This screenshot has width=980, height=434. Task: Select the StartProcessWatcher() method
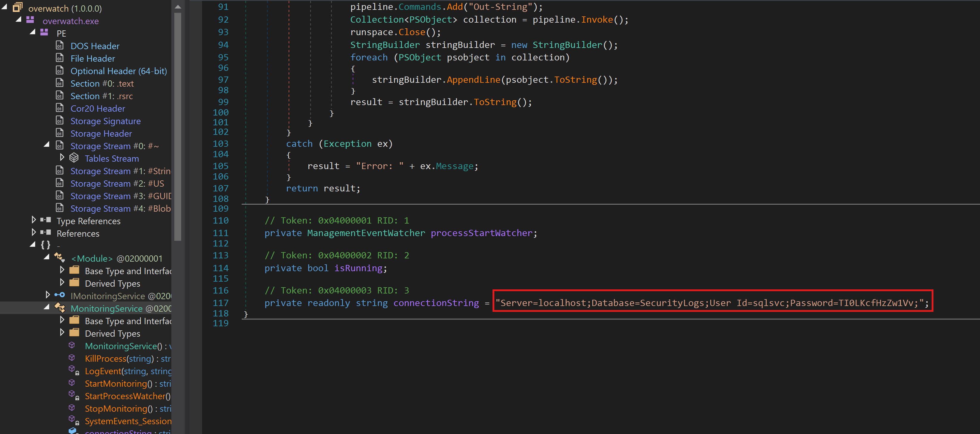(x=128, y=396)
